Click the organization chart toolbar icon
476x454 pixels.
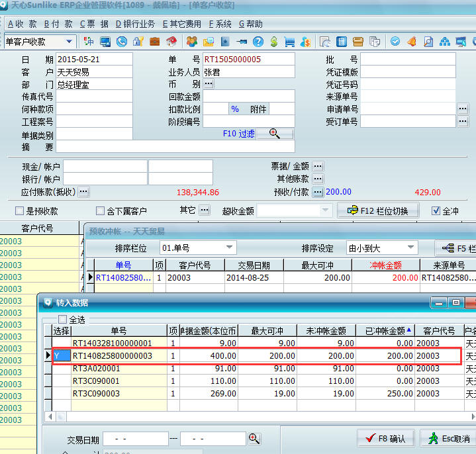pos(445,42)
